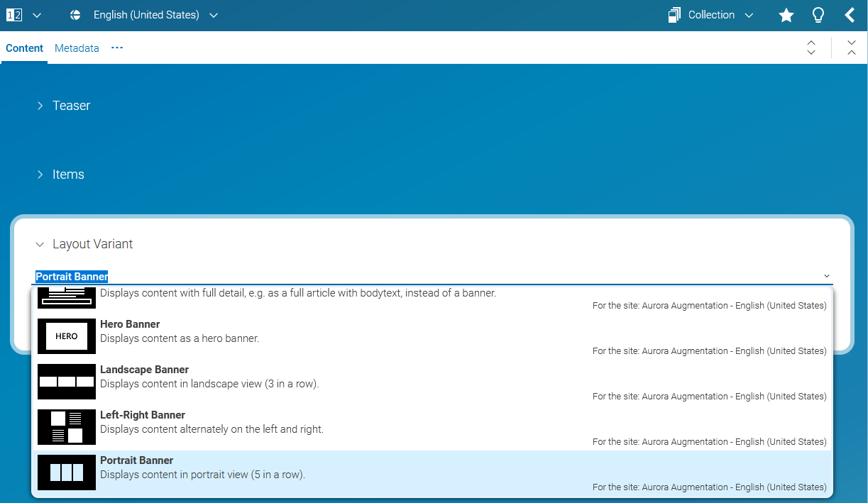
Task: Click the globe locale icon
Action: tap(75, 15)
